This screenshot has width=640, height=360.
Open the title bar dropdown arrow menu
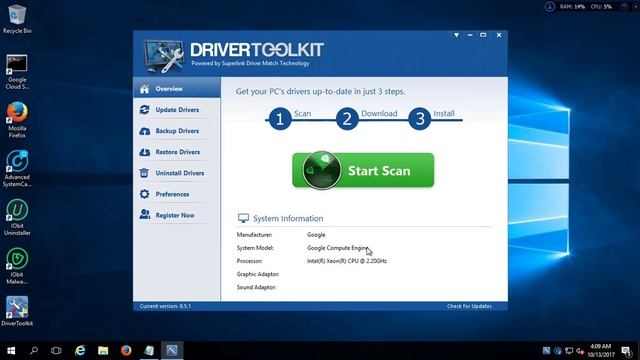(x=456, y=35)
